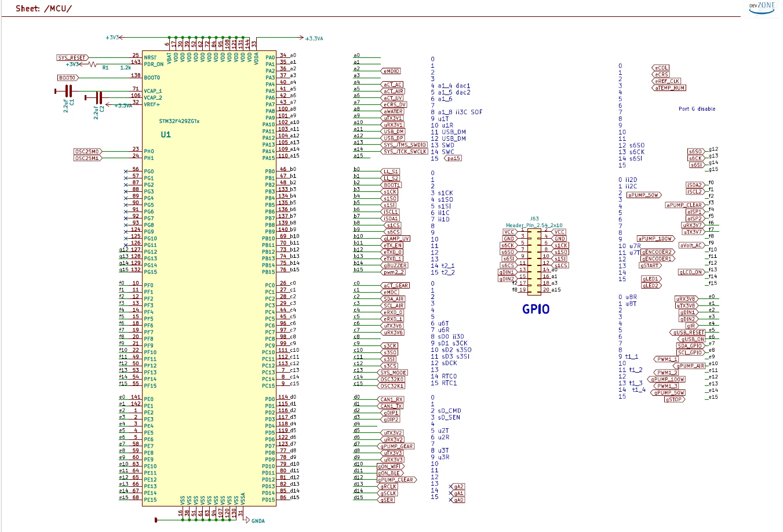This screenshot has width=783, height=532.
Task: Select the gLCD_ON net label
Action: point(691,272)
